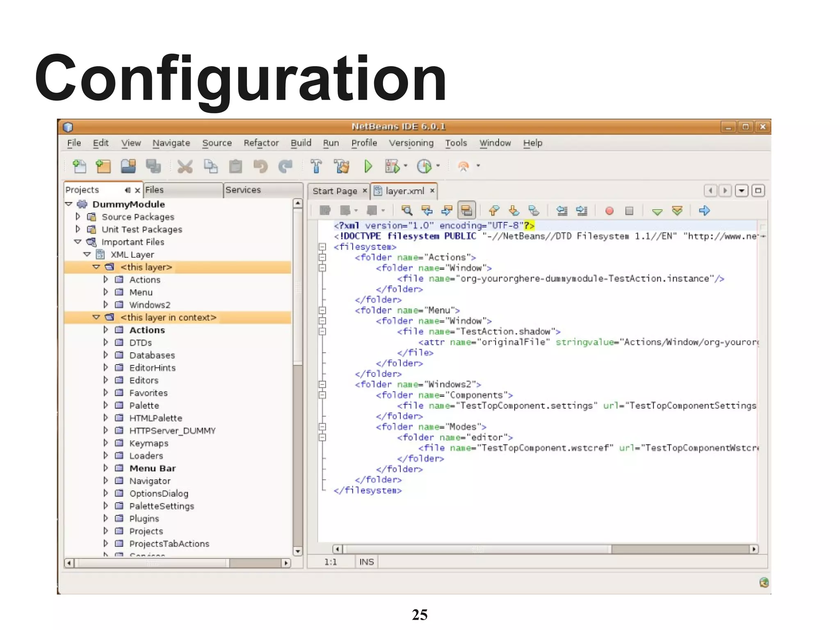Click the Next Bookmark icon
Image resolution: width=840 pixels, height=630 pixels.
click(x=514, y=211)
